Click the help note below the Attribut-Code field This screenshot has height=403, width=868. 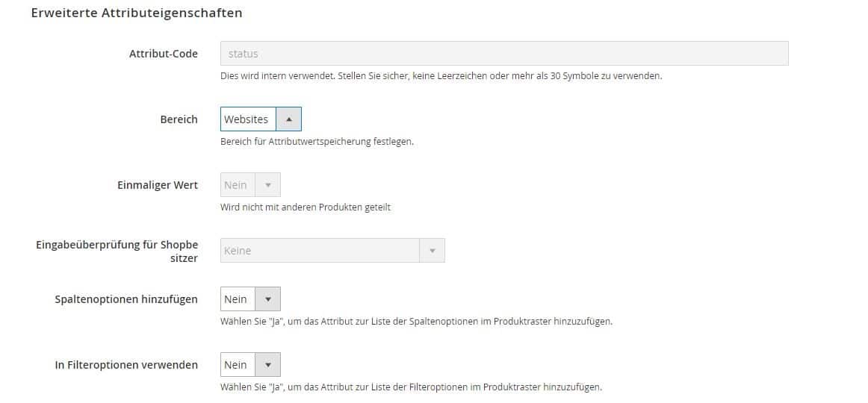pos(441,75)
